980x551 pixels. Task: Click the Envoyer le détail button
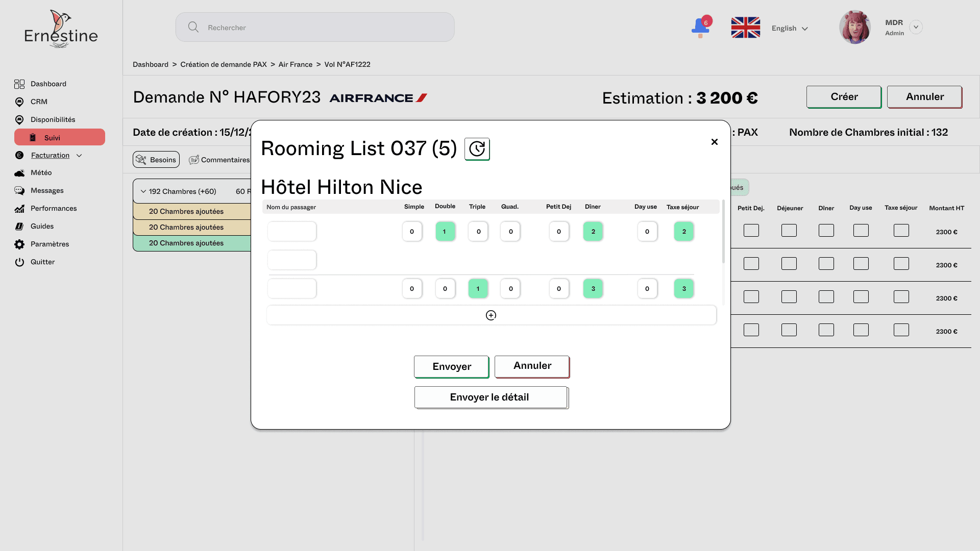[x=491, y=397]
